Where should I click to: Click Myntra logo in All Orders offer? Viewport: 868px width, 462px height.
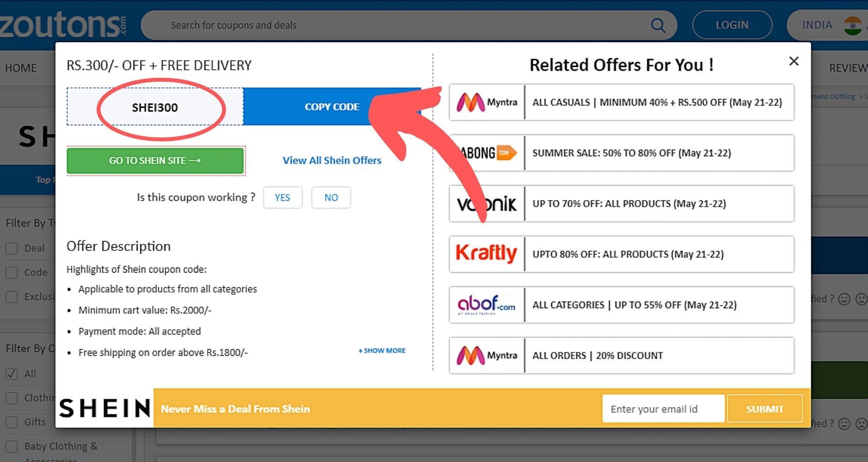click(x=487, y=355)
